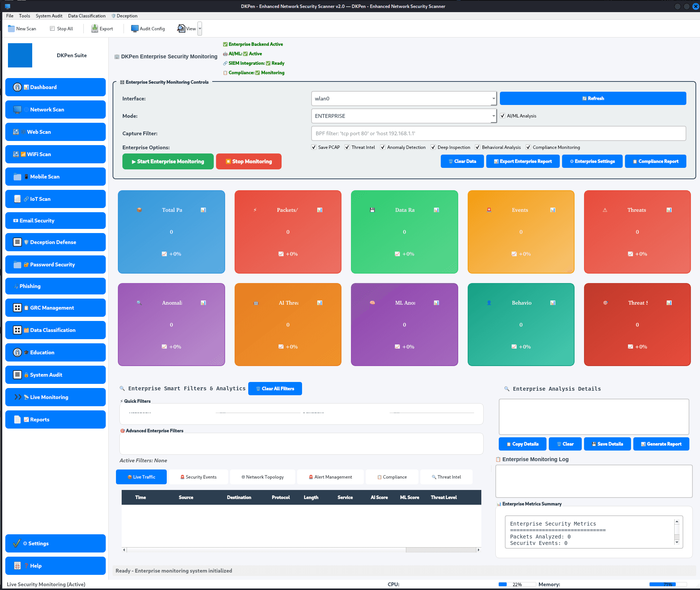Launch the Email Security scanner
This screenshot has height=590, width=700.
click(55, 221)
